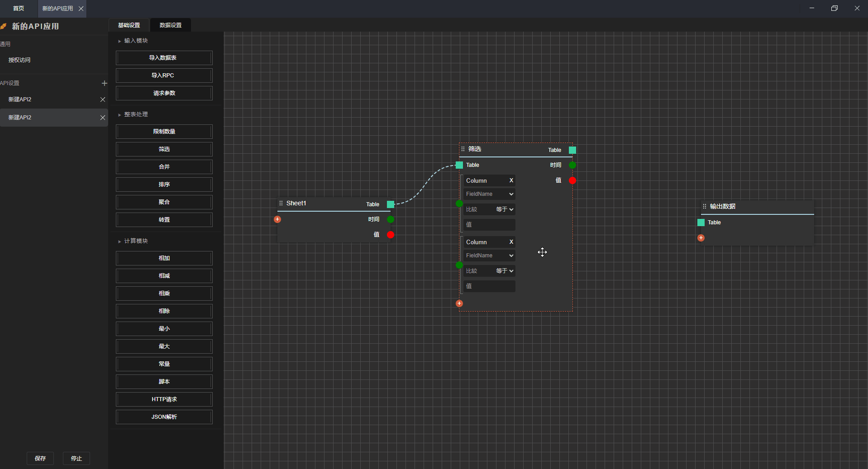Add the HTTP请求 module

(x=164, y=399)
